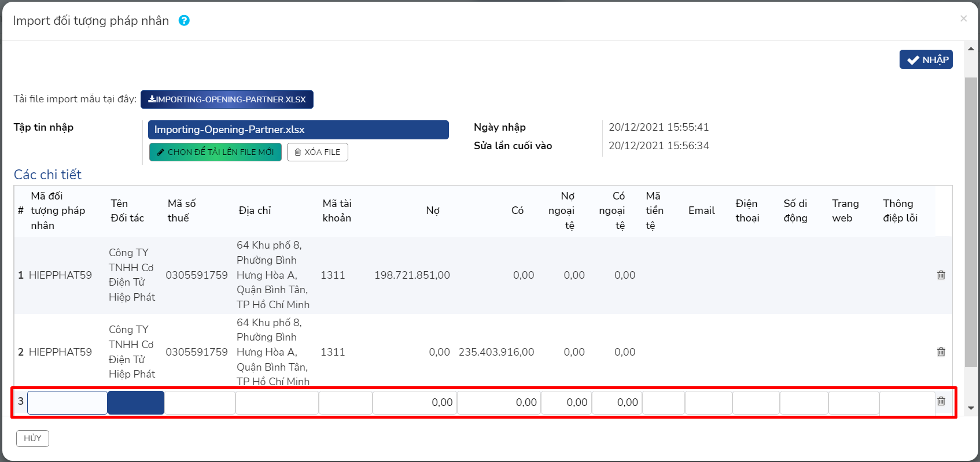
Task: Click row 1 account code 1311
Action: (x=333, y=275)
